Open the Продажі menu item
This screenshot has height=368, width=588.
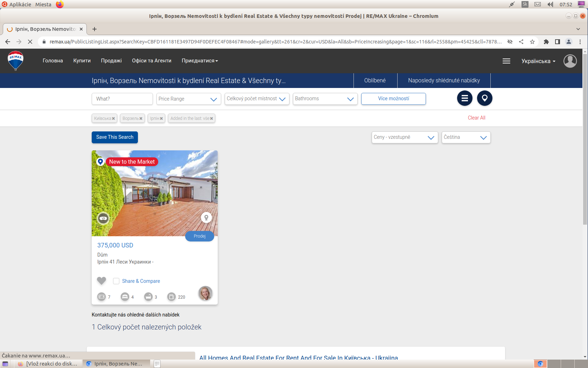(111, 61)
